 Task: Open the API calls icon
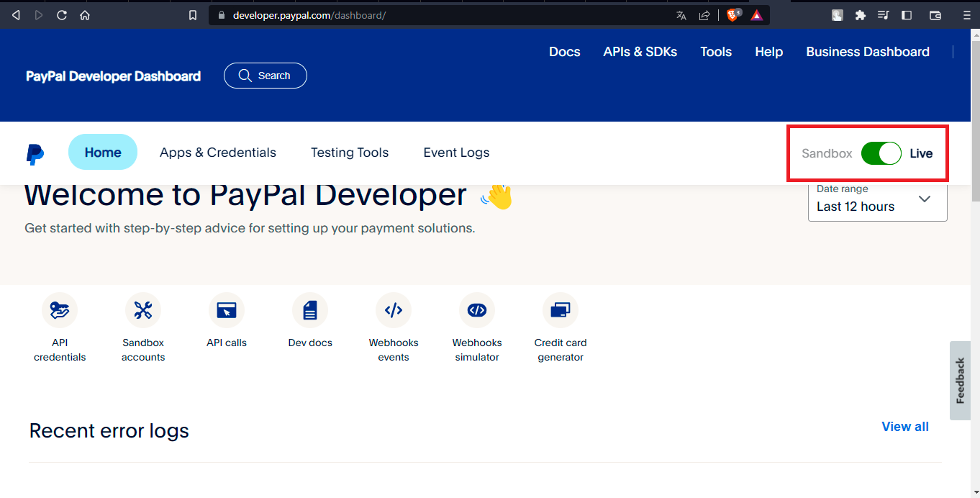click(x=227, y=310)
